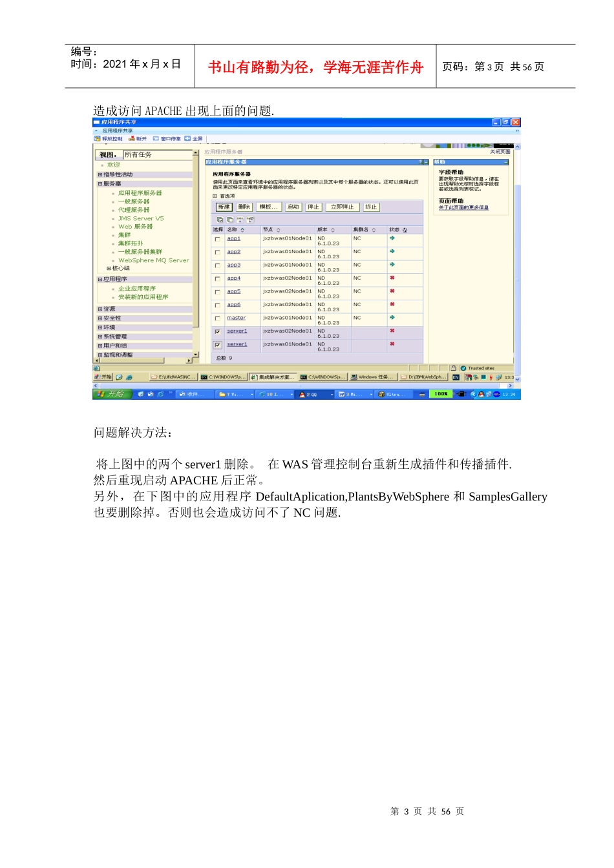Click the 关闭页面 link

500,152
